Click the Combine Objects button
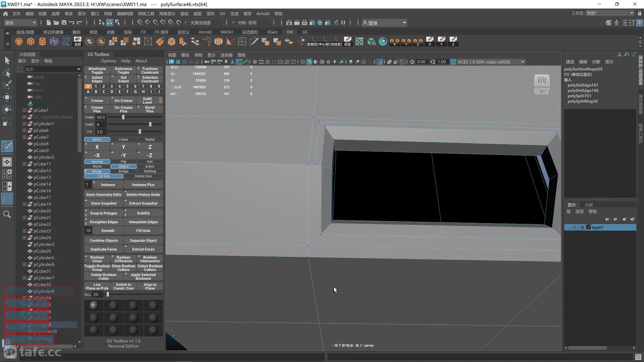Viewport: 644px width, 362px height. pos(104,241)
